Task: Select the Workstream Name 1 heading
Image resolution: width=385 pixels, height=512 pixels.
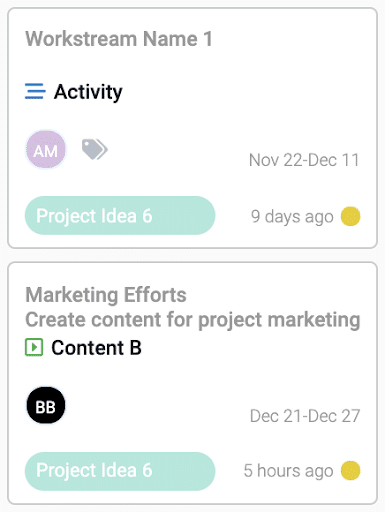Action: 119,39
